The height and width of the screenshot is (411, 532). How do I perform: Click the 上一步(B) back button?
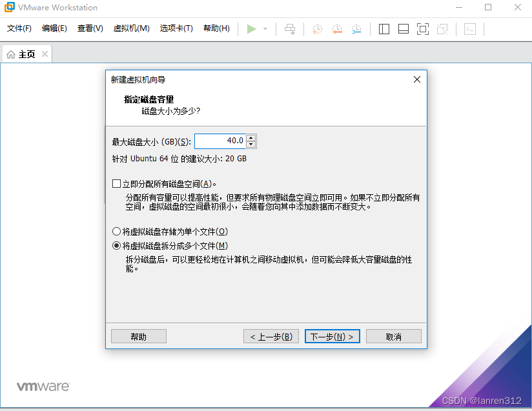[271, 336]
